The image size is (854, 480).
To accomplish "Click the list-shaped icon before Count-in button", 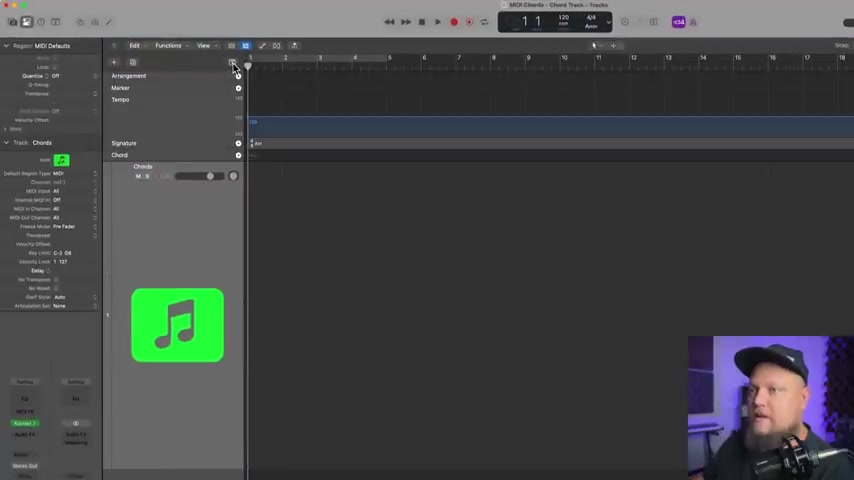I will pyautogui.click(x=654, y=22).
